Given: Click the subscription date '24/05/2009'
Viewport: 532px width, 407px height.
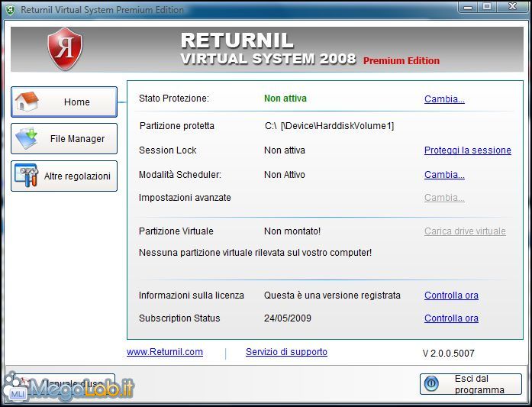Looking at the screenshot, I should click(x=288, y=318).
